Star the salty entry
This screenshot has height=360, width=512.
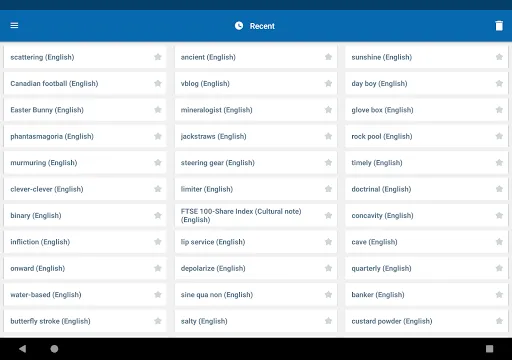click(328, 321)
